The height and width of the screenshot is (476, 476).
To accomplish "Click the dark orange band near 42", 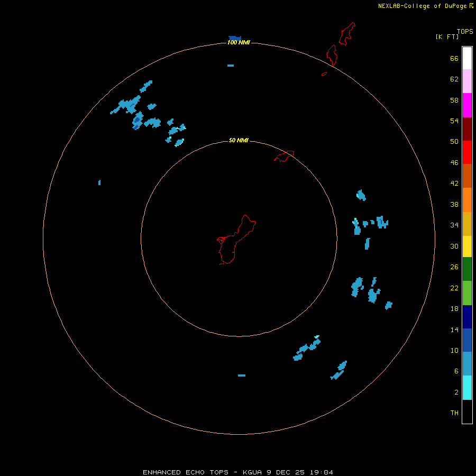I will click(467, 176).
